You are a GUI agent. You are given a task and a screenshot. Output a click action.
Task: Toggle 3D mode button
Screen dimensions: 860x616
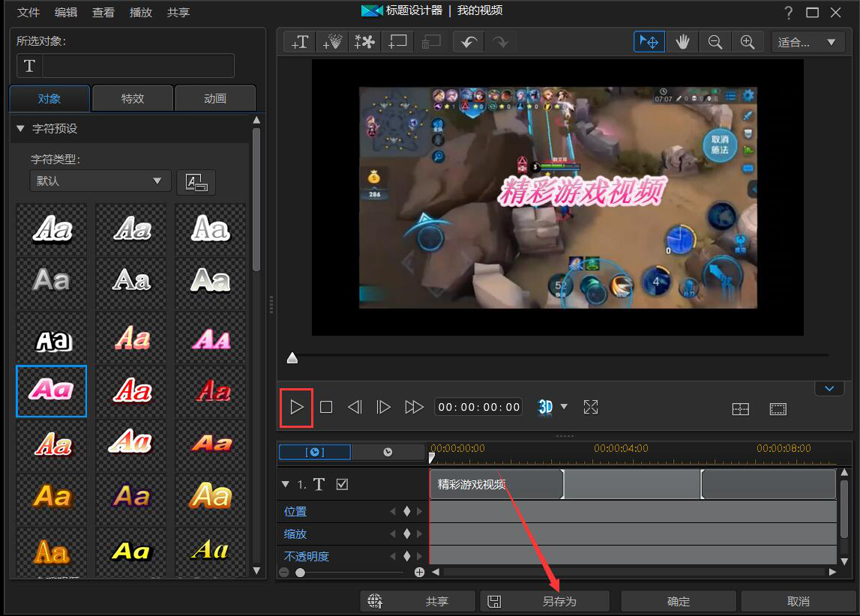tap(545, 407)
